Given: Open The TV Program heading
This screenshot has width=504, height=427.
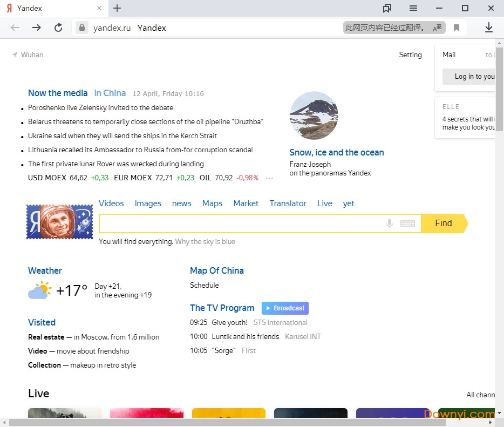Looking at the screenshot, I should pyautogui.click(x=222, y=308).
